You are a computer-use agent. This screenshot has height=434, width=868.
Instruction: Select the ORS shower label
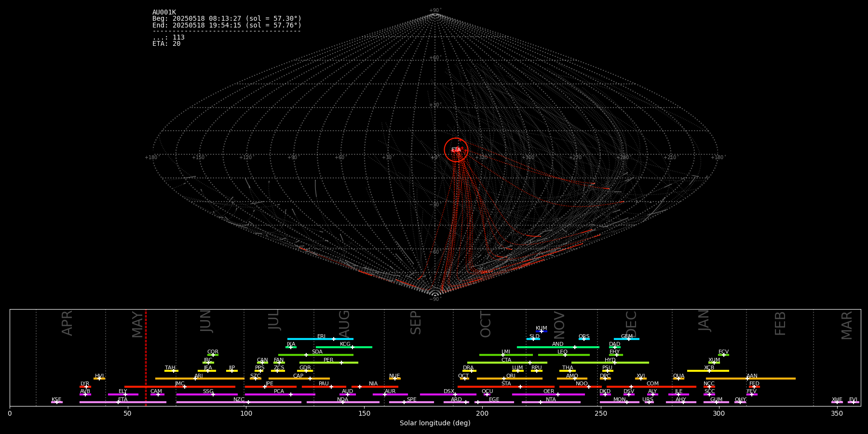click(x=584, y=336)
